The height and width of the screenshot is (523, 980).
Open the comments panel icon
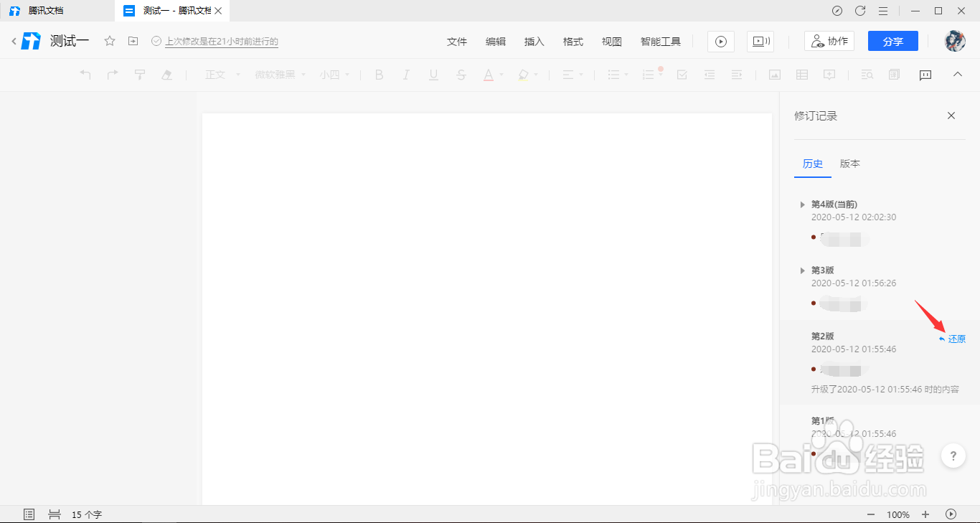coord(925,75)
